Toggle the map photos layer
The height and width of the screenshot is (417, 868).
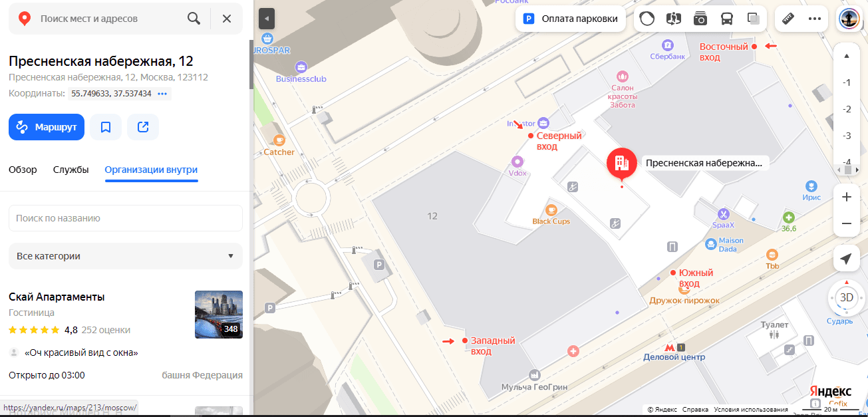pos(700,19)
